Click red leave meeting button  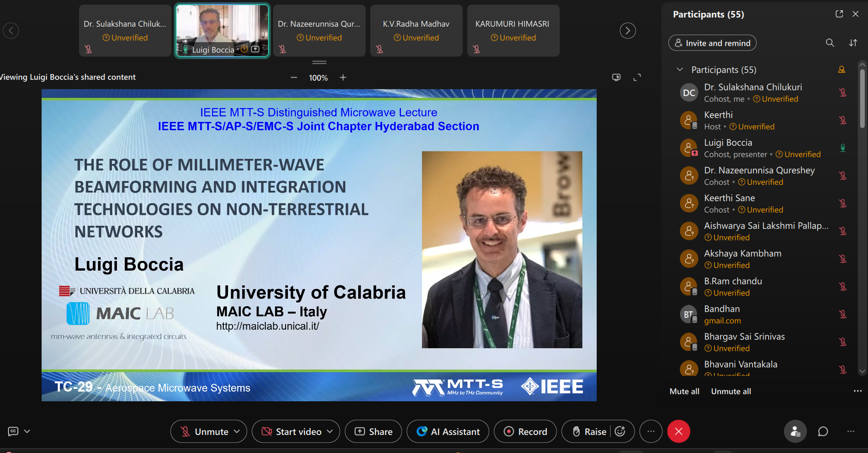pos(679,431)
